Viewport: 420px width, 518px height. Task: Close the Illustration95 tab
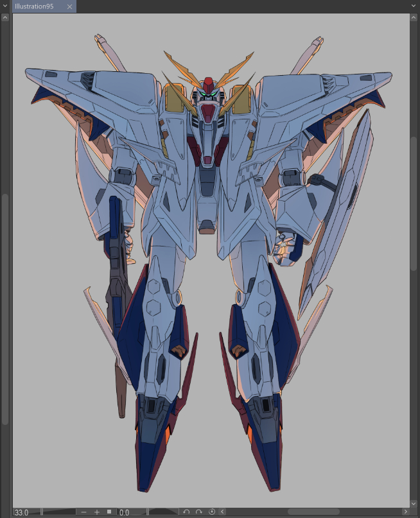[x=69, y=6]
